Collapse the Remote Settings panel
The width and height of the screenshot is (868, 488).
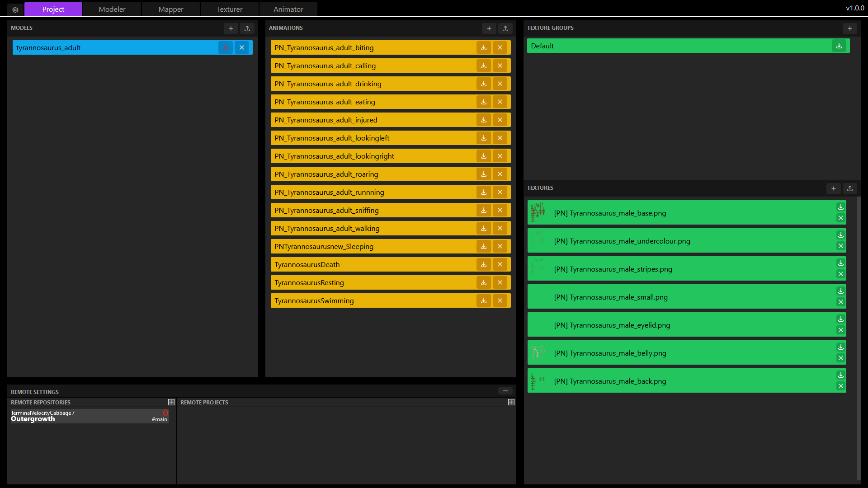[x=505, y=391]
